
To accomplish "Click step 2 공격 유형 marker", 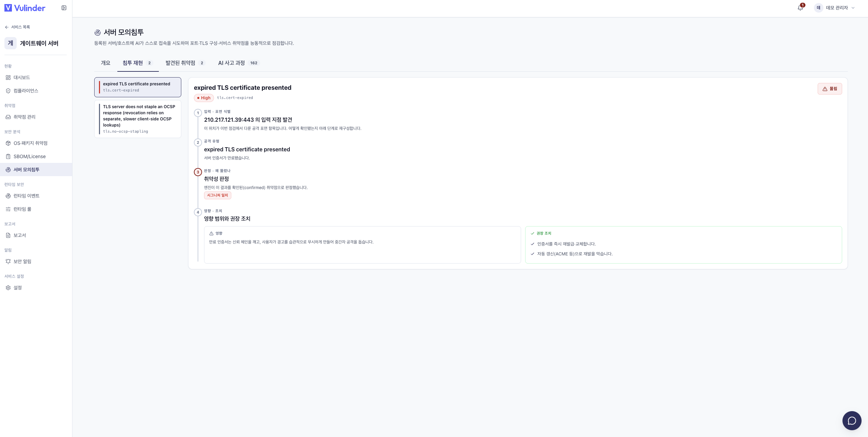I will coord(198,142).
